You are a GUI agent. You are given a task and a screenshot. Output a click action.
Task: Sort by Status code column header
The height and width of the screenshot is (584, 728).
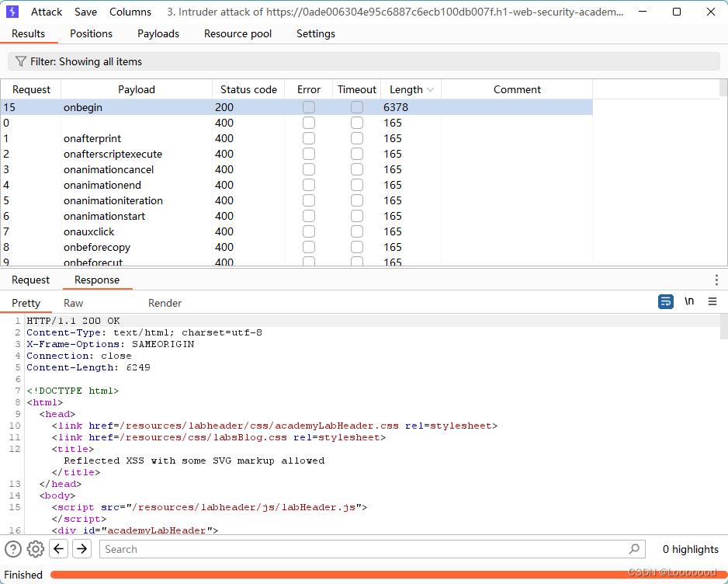[248, 89]
